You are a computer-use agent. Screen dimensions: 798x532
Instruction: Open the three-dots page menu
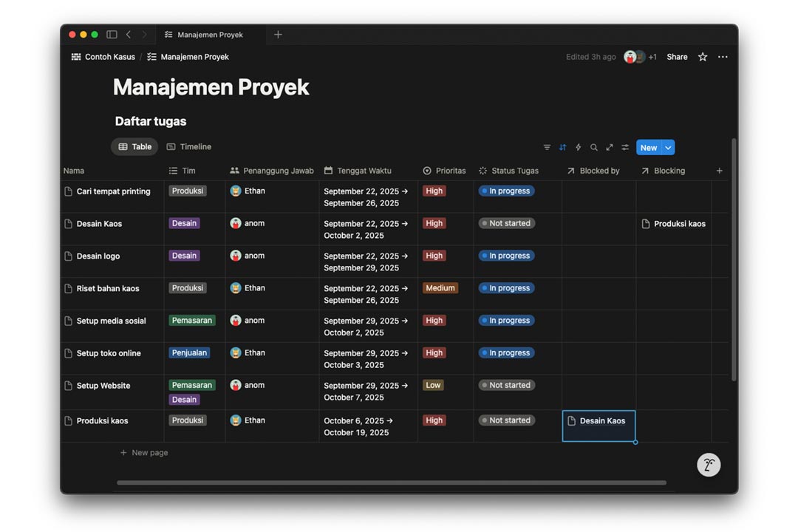click(723, 57)
